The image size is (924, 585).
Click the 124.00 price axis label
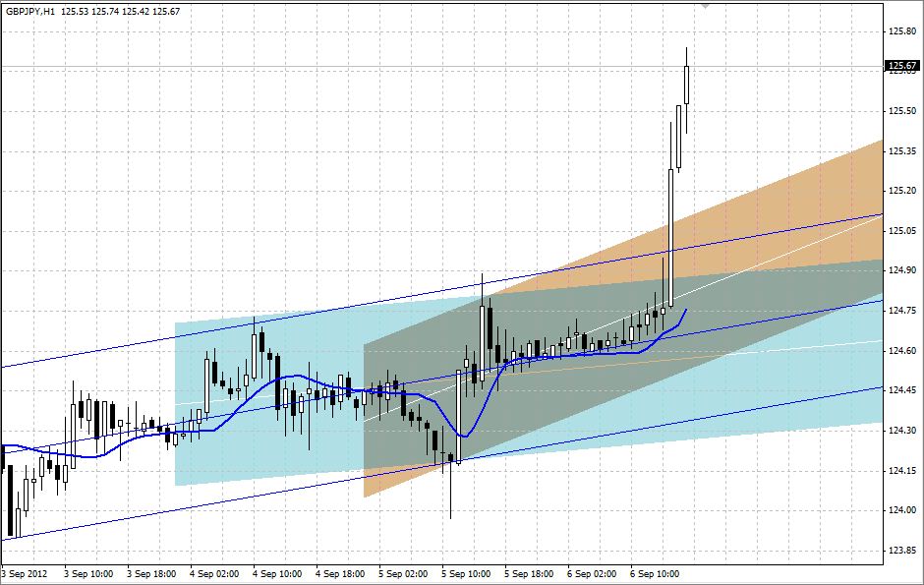(x=901, y=510)
